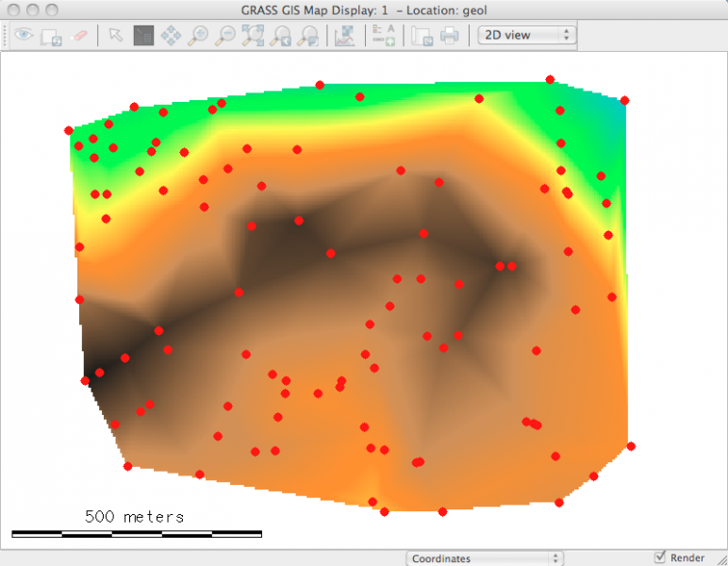Return to previous zoom

coord(280,36)
